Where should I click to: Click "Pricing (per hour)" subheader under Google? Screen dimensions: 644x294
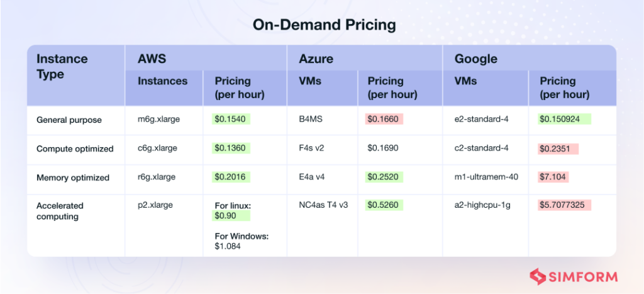tap(565, 88)
